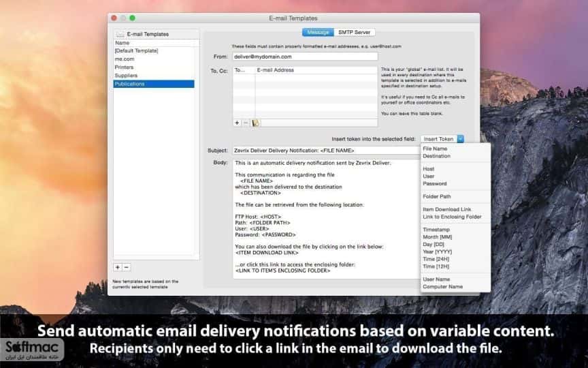Choose Password token from menu
This screenshot has width=588, height=368.
tap(435, 183)
